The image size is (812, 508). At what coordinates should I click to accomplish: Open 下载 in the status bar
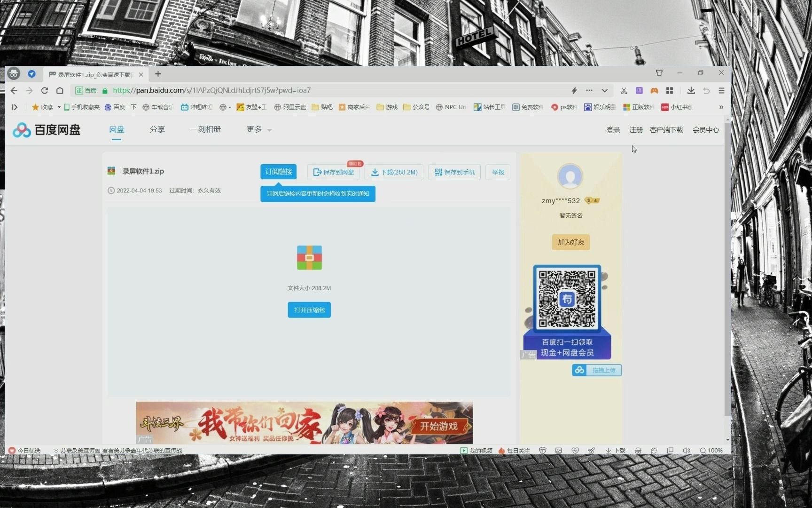coord(616,451)
